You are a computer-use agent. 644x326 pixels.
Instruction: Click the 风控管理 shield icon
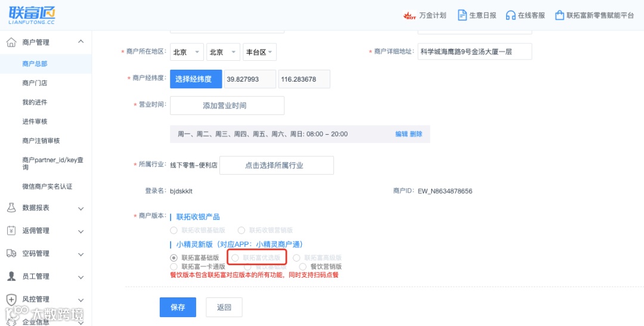(x=11, y=299)
